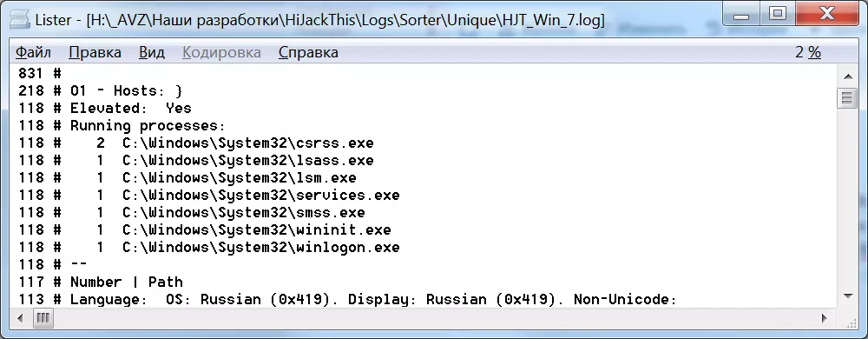
Task: Click the line 'O1 - Hosts: }'
Action: (100, 90)
